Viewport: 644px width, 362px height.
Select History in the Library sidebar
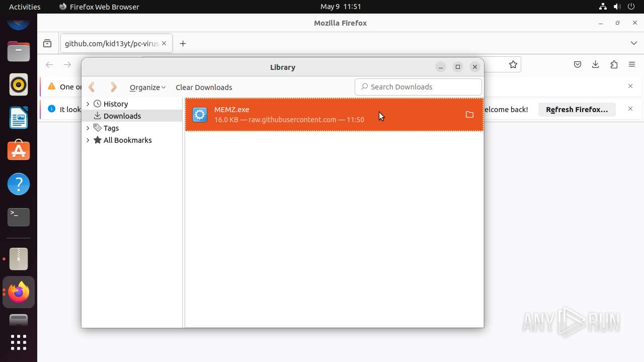coord(115,104)
